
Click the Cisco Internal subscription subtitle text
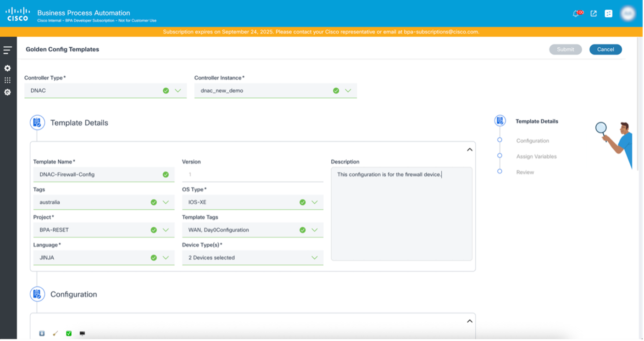pos(97,21)
